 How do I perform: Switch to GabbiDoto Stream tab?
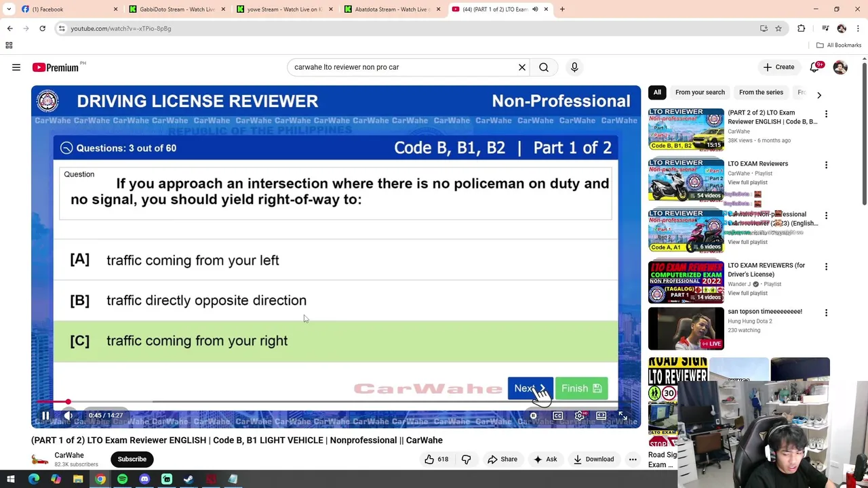[x=176, y=9]
